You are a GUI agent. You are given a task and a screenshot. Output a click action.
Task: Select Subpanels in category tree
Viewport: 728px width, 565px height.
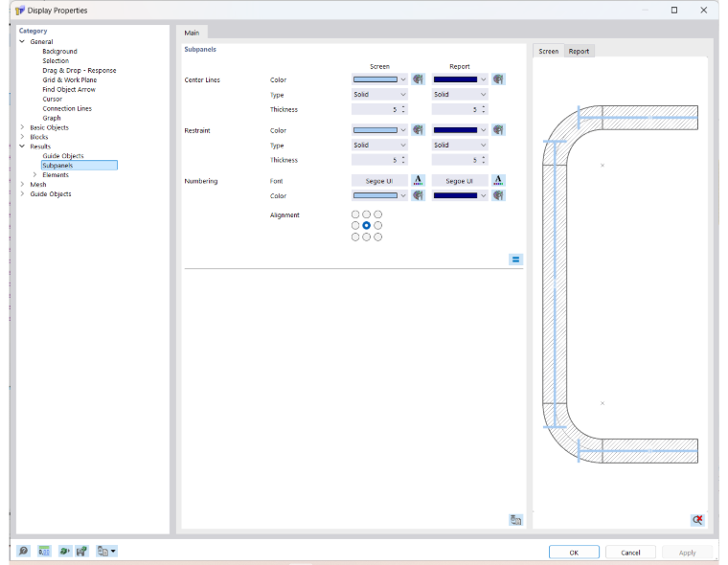80,166
